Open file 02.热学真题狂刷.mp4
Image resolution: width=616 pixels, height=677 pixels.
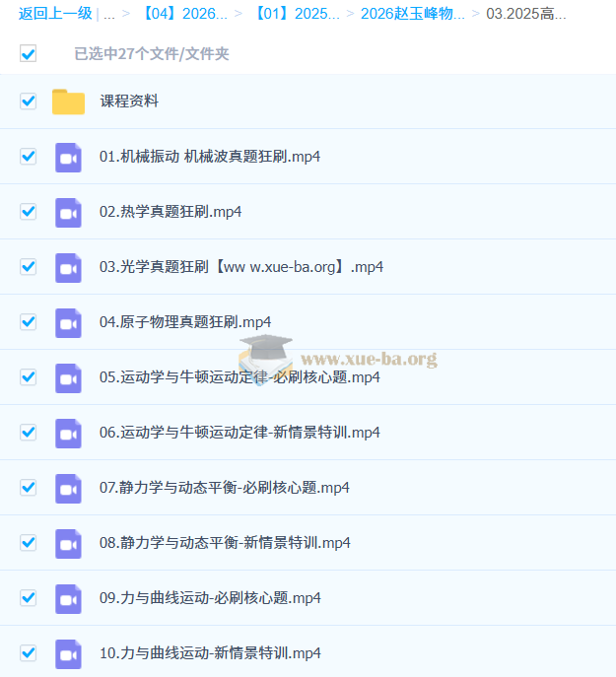click(x=171, y=212)
